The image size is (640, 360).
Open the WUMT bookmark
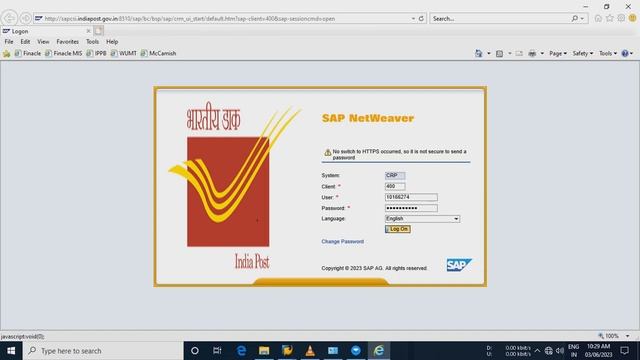[x=124, y=53]
